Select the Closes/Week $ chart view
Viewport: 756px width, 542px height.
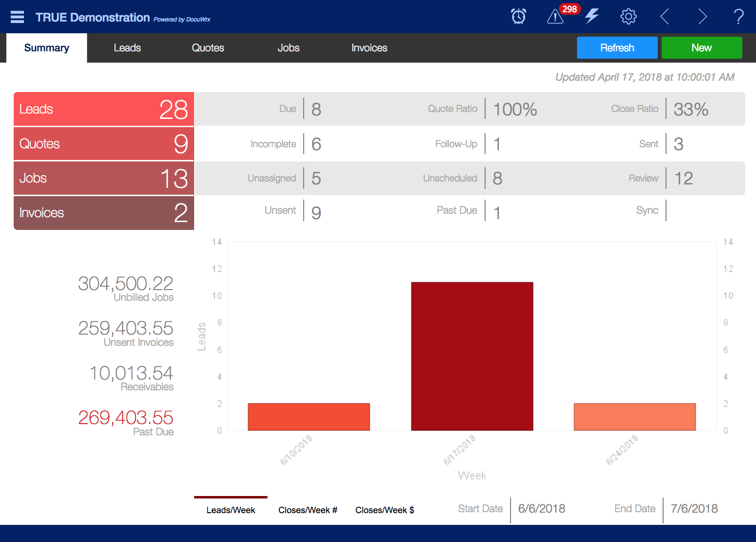pos(385,510)
